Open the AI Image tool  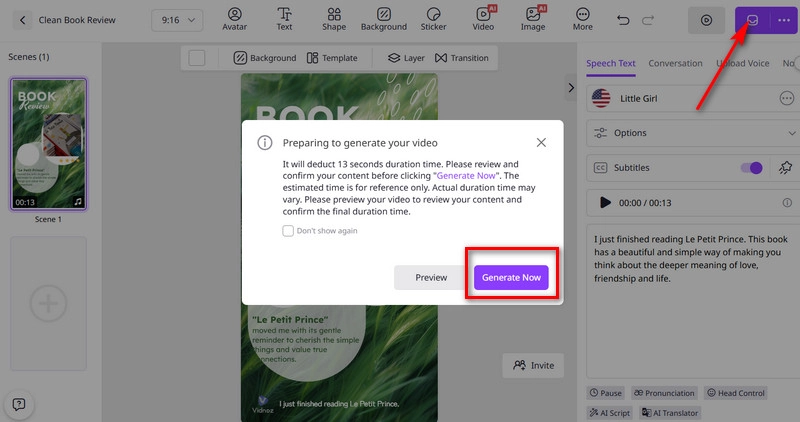[x=533, y=19]
